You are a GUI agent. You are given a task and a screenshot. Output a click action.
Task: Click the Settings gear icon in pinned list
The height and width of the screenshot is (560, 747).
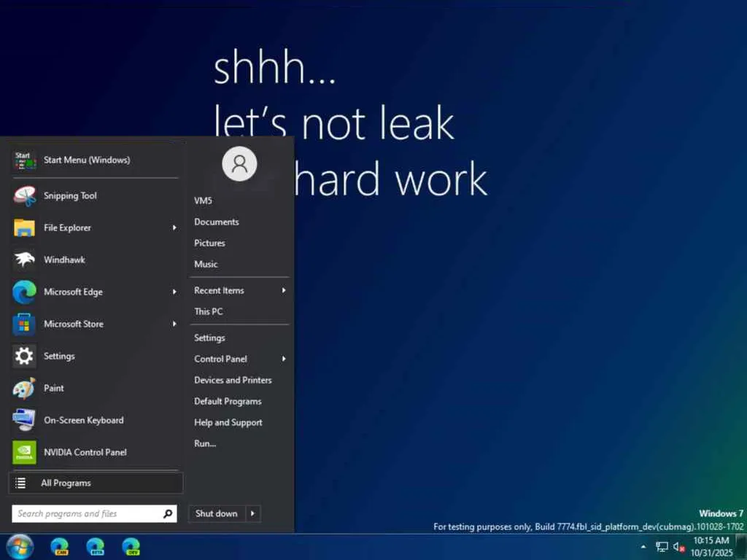coord(24,356)
